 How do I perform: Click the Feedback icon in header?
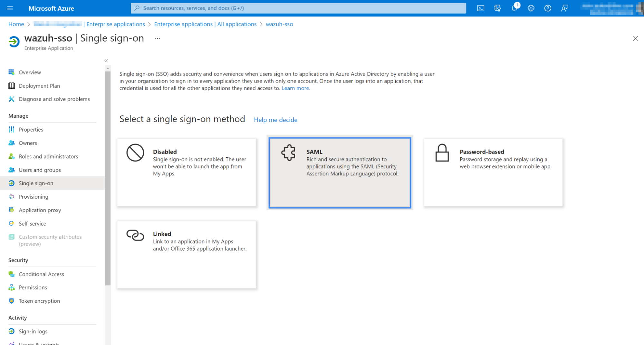564,8
